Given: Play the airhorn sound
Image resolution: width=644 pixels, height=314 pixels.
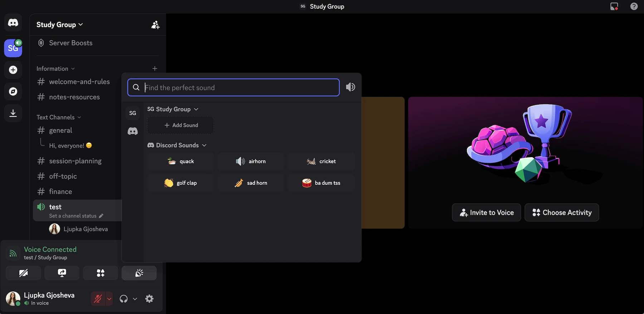Looking at the screenshot, I should (x=251, y=161).
